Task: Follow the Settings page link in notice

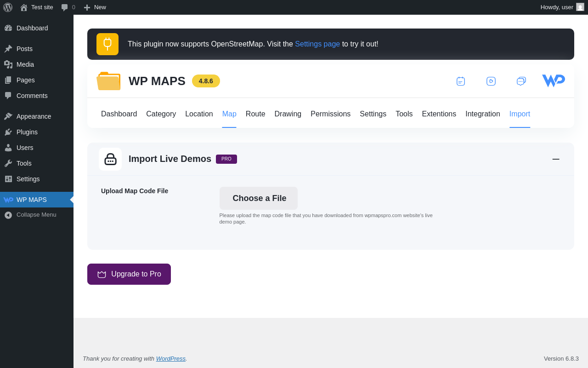Action: coord(317,44)
